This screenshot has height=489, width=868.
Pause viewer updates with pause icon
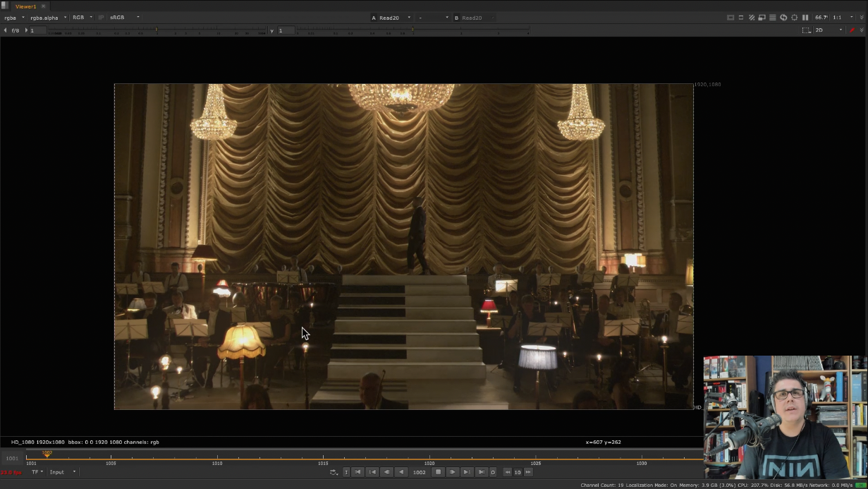click(x=805, y=18)
